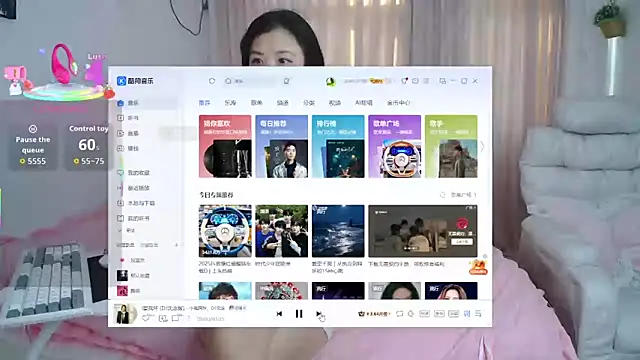Open the skin icon with the red dot

404,81
